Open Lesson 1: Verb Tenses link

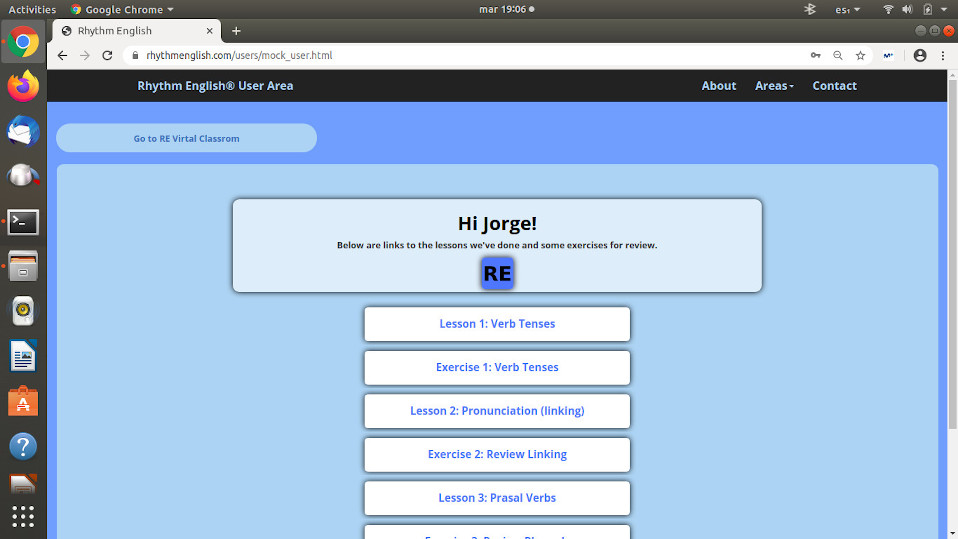(x=497, y=324)
